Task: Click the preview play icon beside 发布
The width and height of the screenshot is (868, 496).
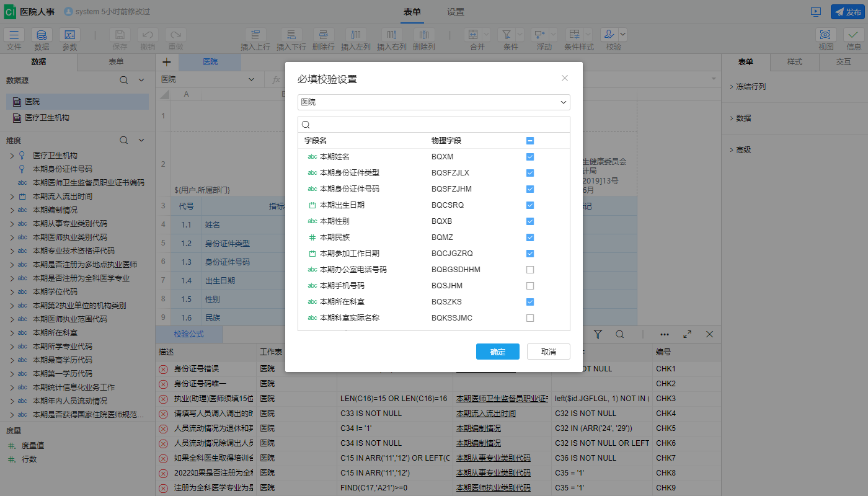Action: tap(816, 12)
